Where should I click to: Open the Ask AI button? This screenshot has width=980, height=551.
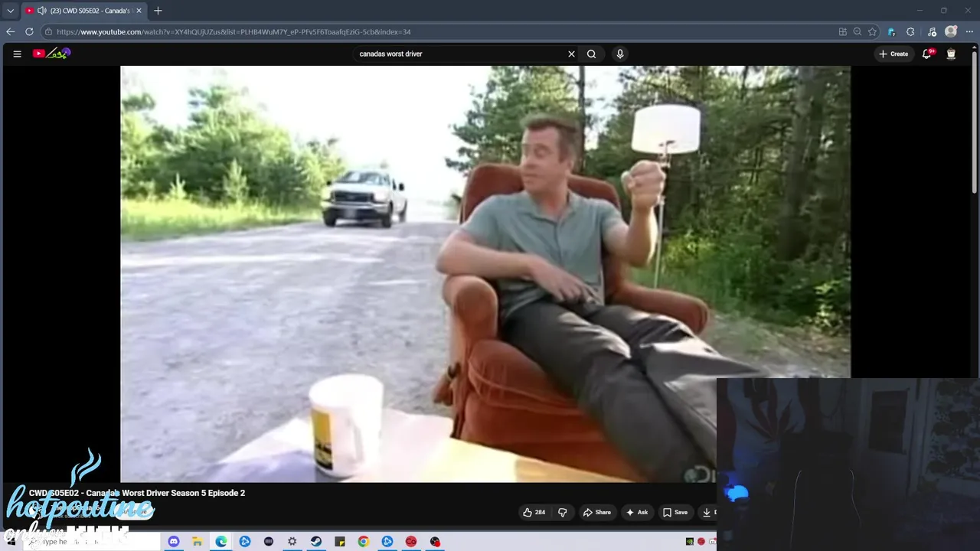(637, 512)
